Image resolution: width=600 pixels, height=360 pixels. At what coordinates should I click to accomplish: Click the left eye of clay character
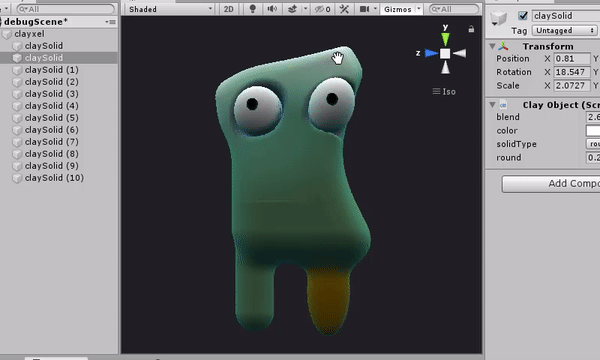coord(258,110)
